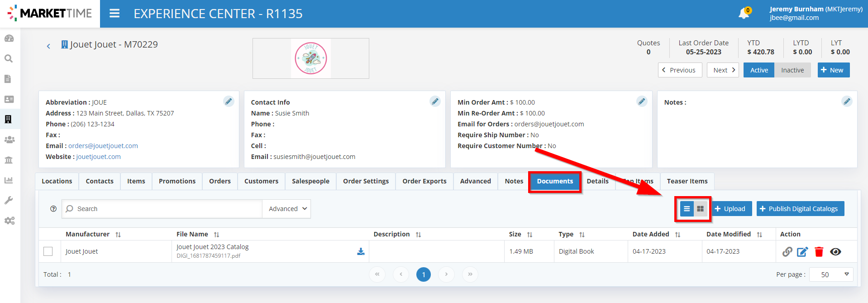Select the Jouet Jouet row checkbox
This screenshot has width=868, height=303.
click(48, 251)
